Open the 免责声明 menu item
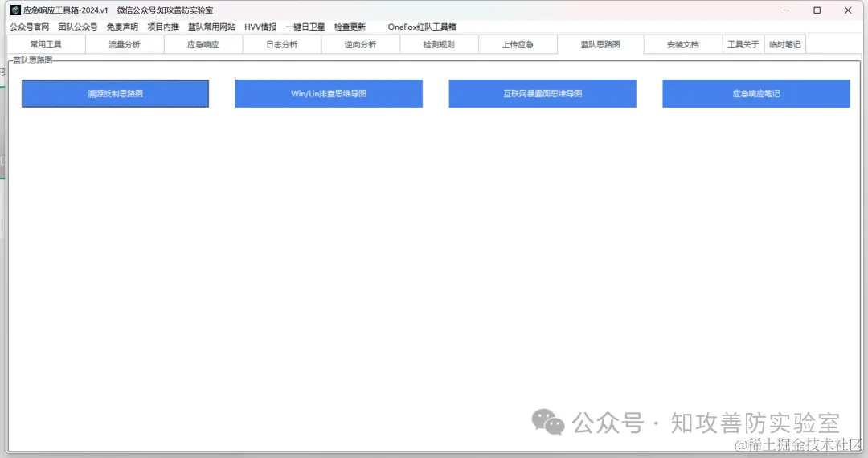Viewport: 868px width, 458px height. coord(122,27)
